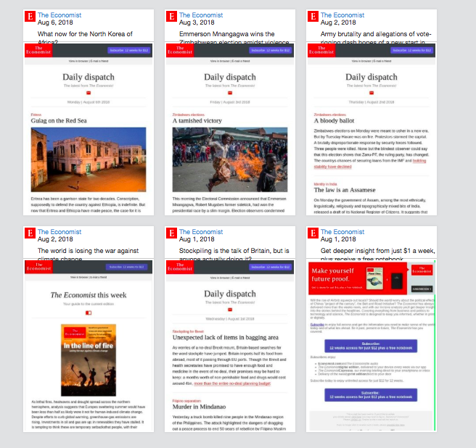Screen dimensions: 476x448
Task: Click headline 'A tarnished victory'
Action: tap(197, 121)
